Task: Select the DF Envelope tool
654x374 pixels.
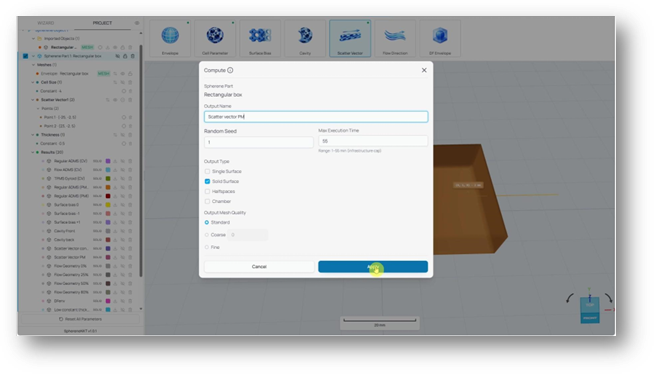Action: click(x=440, y=38)
